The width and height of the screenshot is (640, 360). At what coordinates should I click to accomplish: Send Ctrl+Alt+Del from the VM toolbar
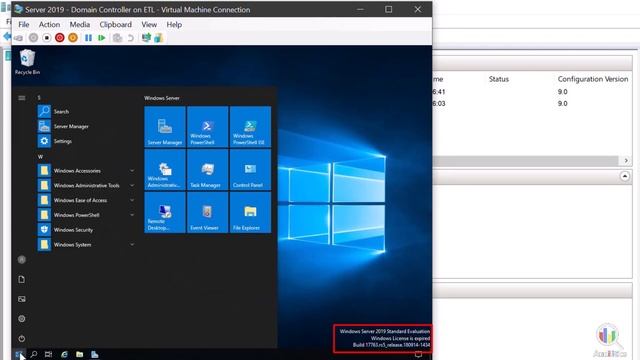(18, 38)
